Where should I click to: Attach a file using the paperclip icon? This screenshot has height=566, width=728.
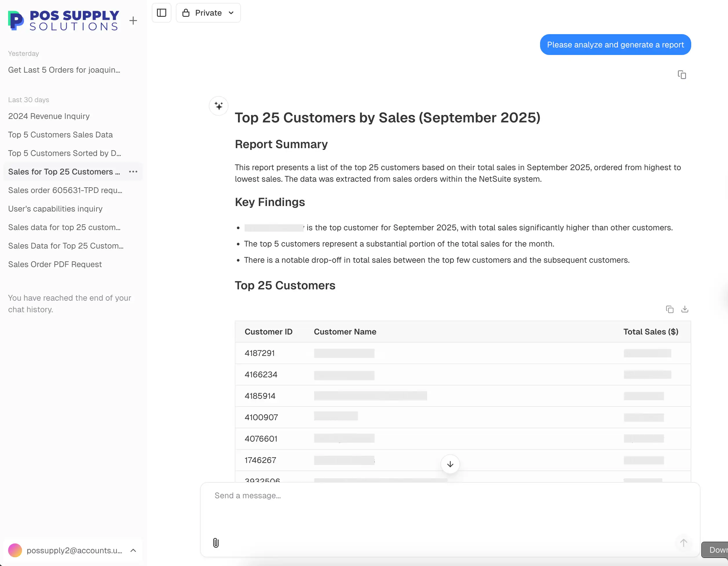pos(216,543)
